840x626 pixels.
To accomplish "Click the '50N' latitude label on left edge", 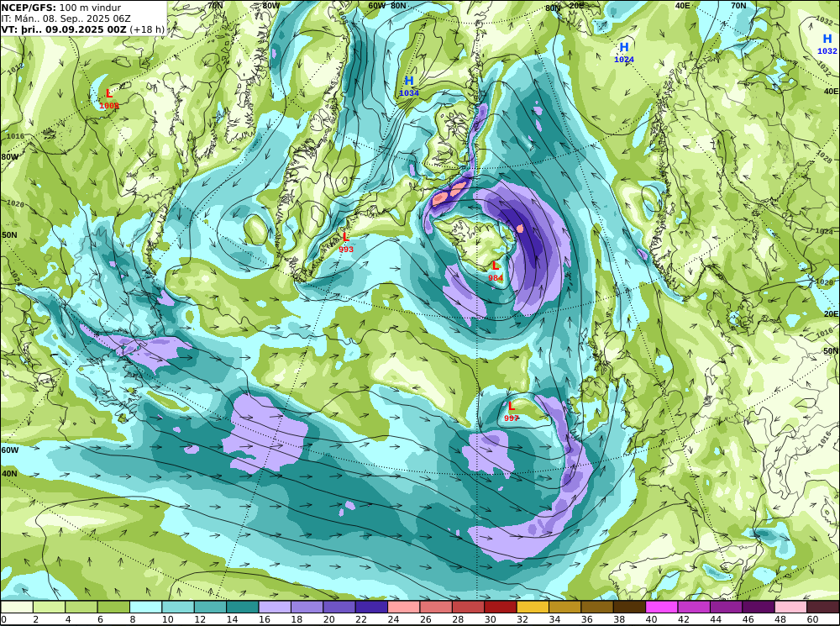I will (9, 234).
